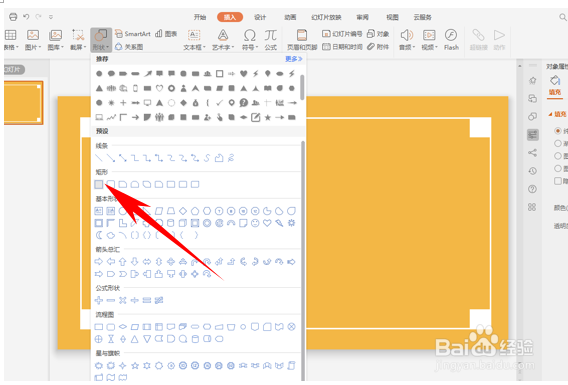Open the 图库 gallery dropdown

coord(55,39)
